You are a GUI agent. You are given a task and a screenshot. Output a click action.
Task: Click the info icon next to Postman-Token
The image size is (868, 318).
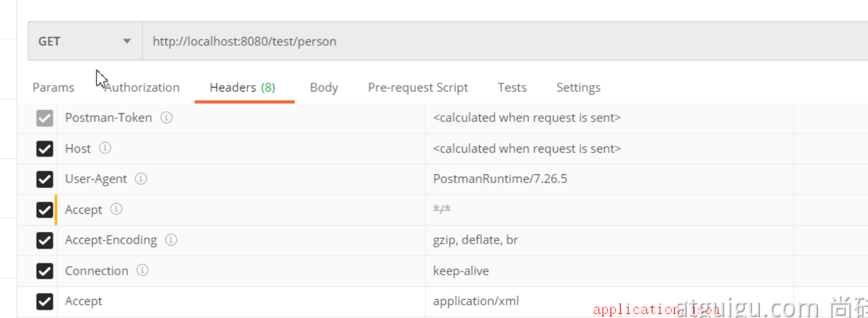(167, 118)
